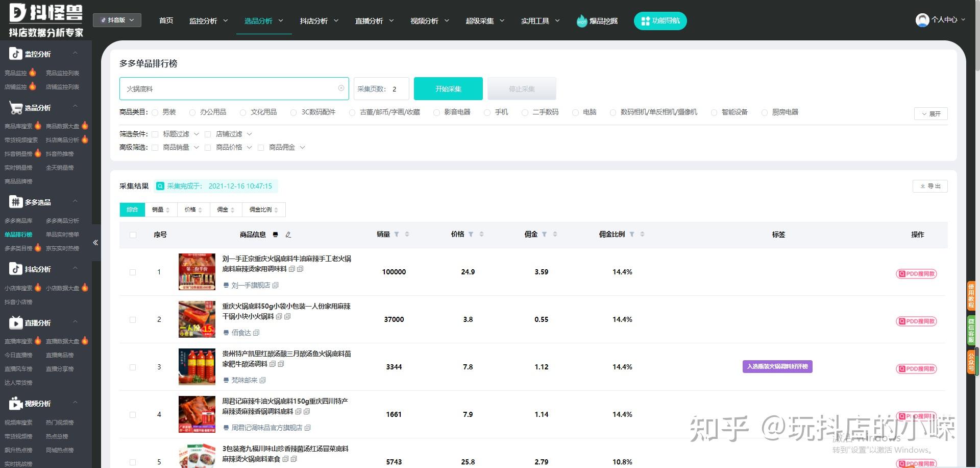This screenshot has height=468, width=980.
Task: Click the 微信客服 green side tab
Action: tap(971, 330)
